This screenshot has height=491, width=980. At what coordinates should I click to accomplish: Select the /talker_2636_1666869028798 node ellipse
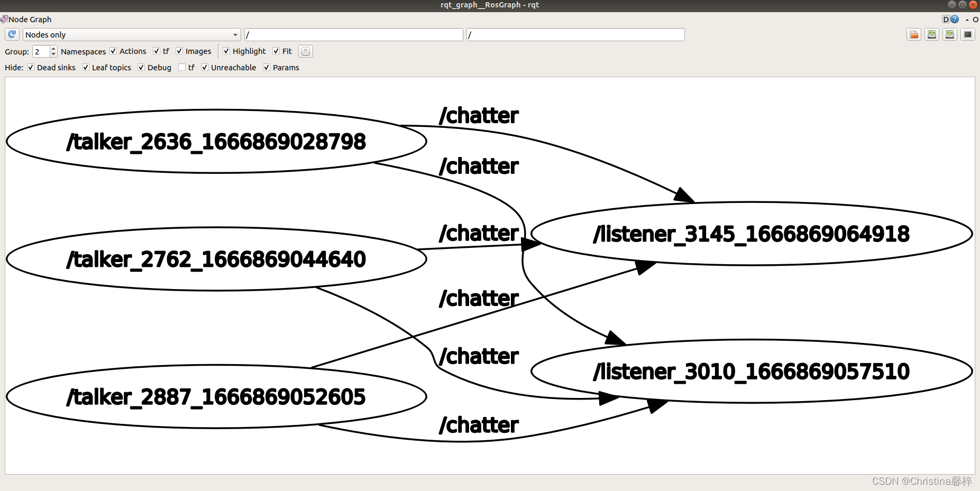pos(216,142)
